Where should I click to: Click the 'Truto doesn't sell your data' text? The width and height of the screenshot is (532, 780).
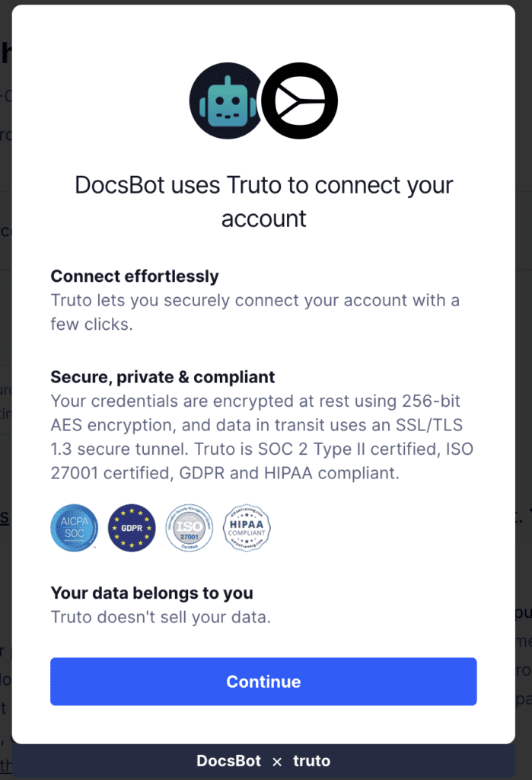point(161,617)
